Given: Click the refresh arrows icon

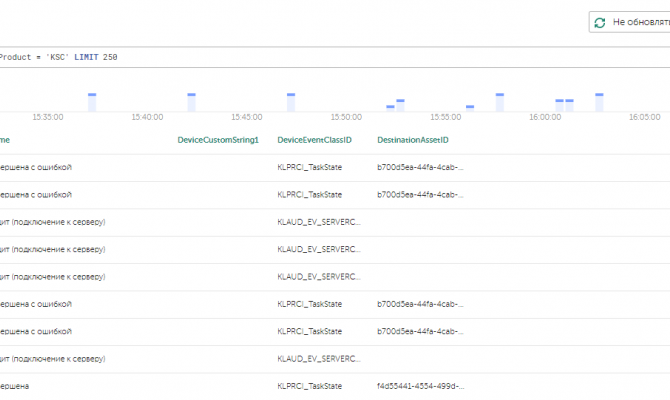Looking at the screenshot, I should (x=600, y=22).
